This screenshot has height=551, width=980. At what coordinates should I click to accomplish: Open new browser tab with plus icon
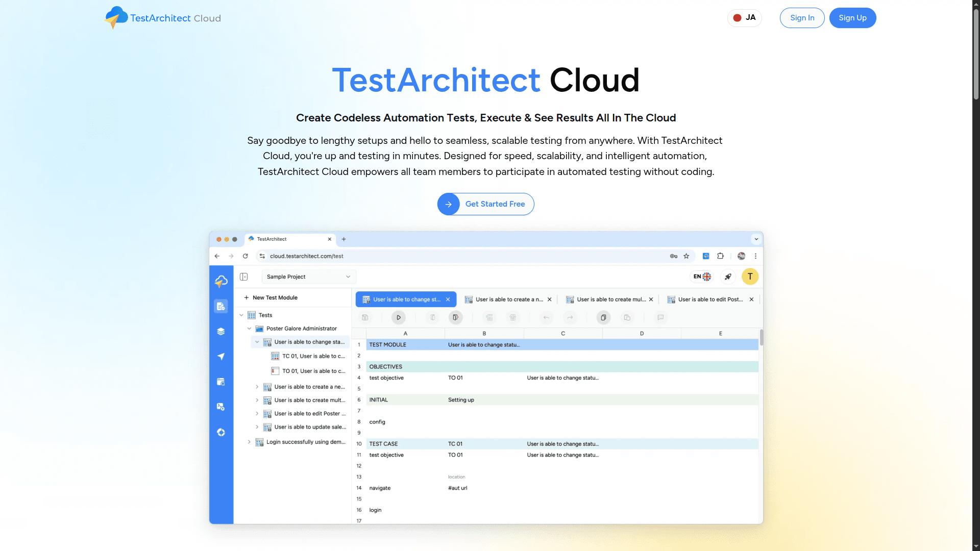344,239
